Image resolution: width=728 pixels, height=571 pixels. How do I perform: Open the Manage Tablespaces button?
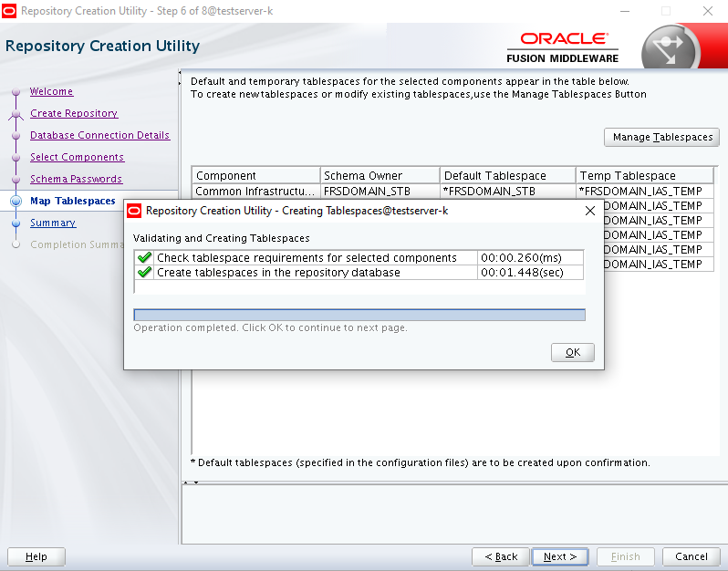[661, 137]
